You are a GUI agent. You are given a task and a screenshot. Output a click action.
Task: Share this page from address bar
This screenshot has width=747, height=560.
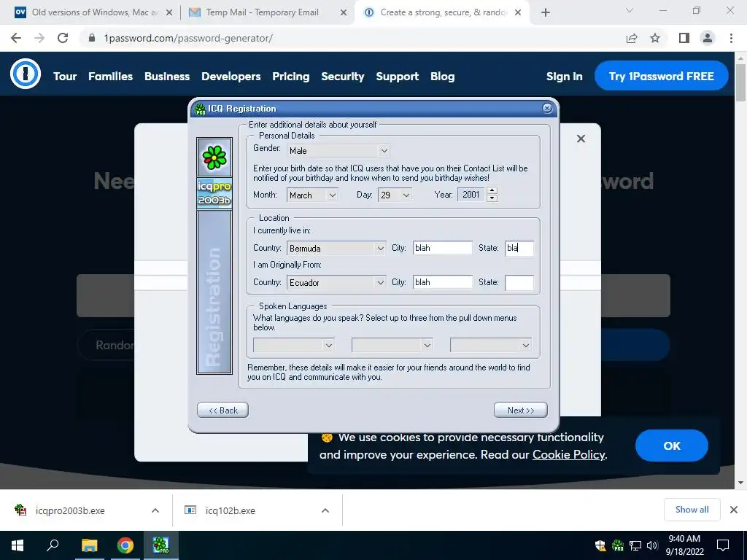tap(632, 38)
